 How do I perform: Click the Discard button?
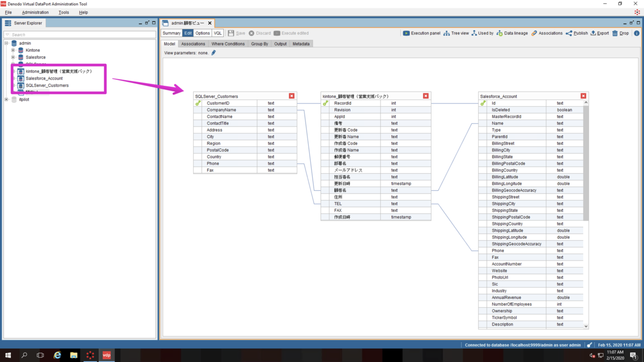(x=260, y=33)
